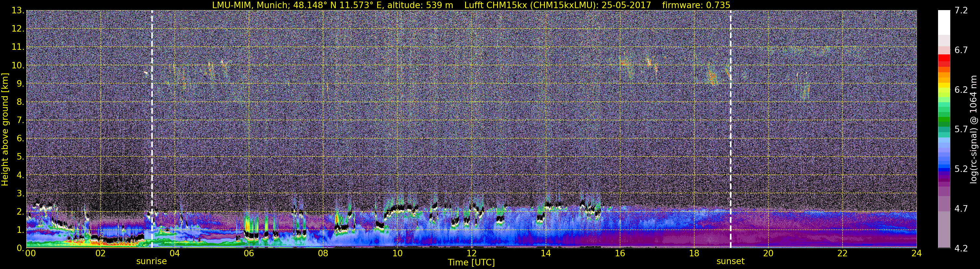Click the time axis tick label '00'
980x269 pixels.
point(30,253)
